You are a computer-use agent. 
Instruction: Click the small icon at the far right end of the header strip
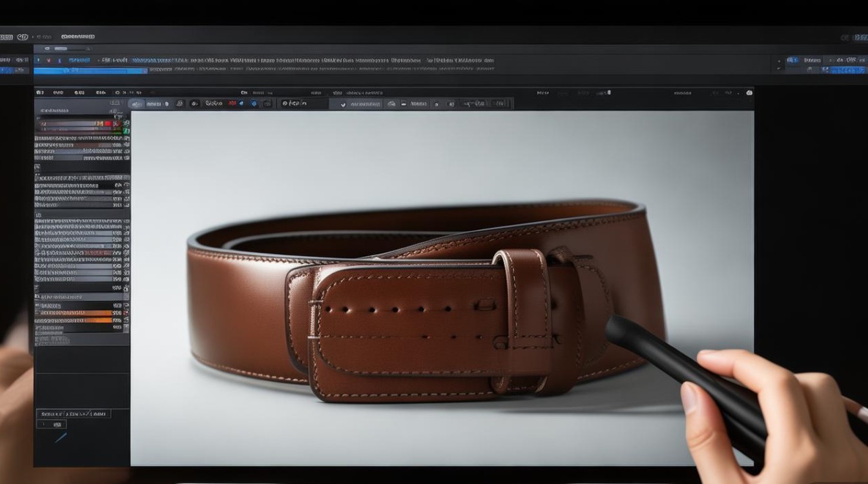coord(749,93)
